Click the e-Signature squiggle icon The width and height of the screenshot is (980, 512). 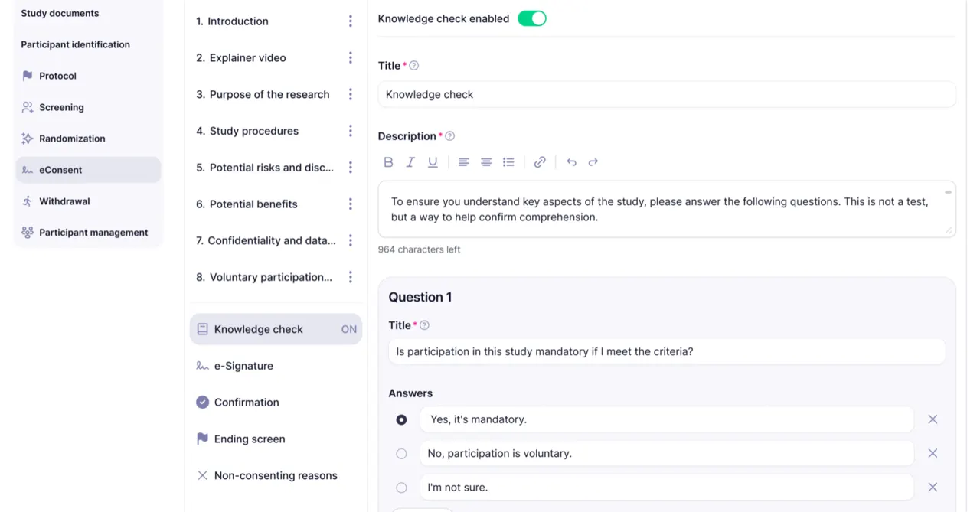[202, 366]
